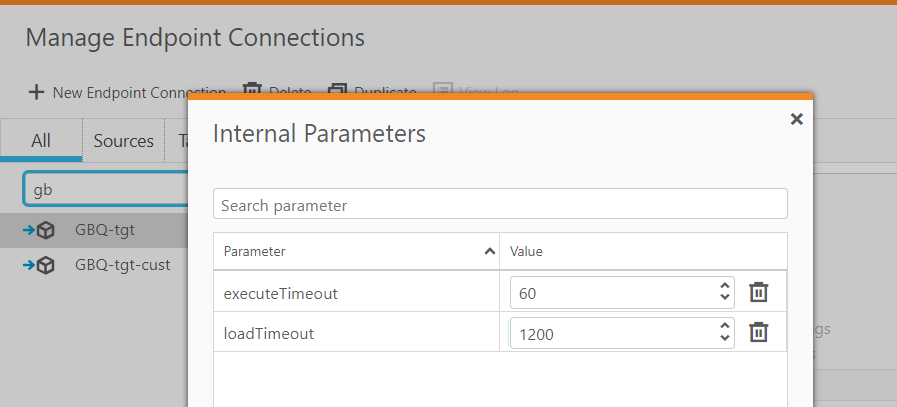Delete the loadTimeout parameter row
This screenshot has width=897, height=407.
tap(759, 333)
